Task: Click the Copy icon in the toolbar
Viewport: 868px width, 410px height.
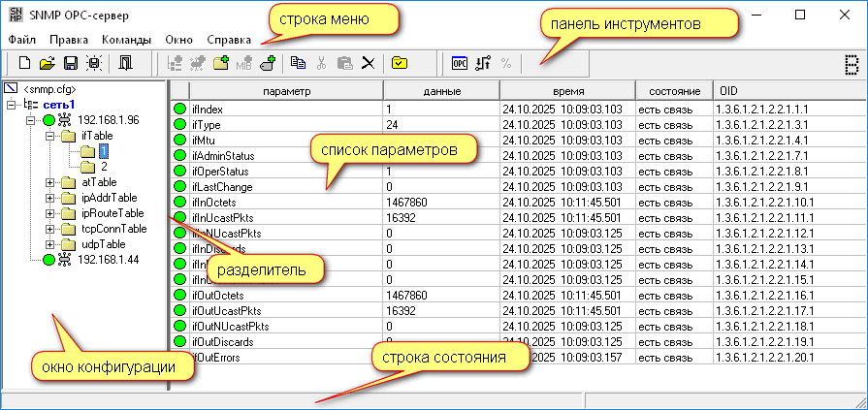Action: [x=298, y=64]
